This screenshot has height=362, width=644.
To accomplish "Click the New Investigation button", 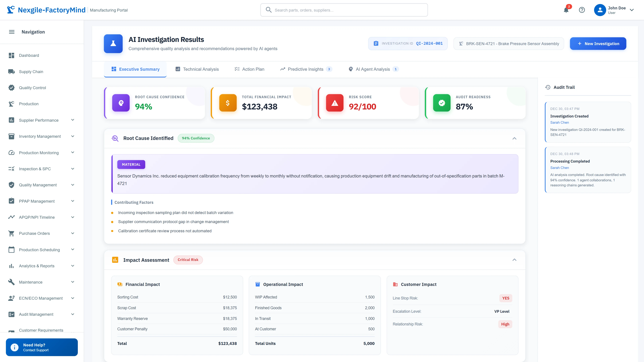I will pyautogui.click(x=598, y=43).
